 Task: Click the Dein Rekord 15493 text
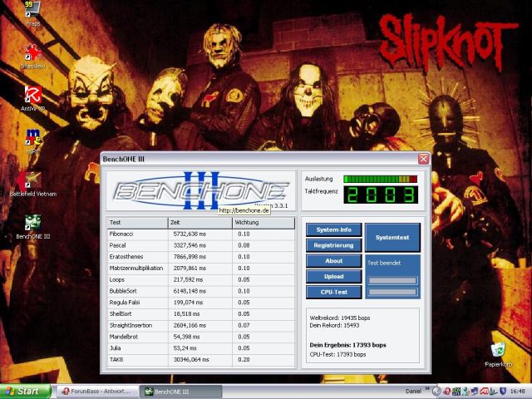334,325
